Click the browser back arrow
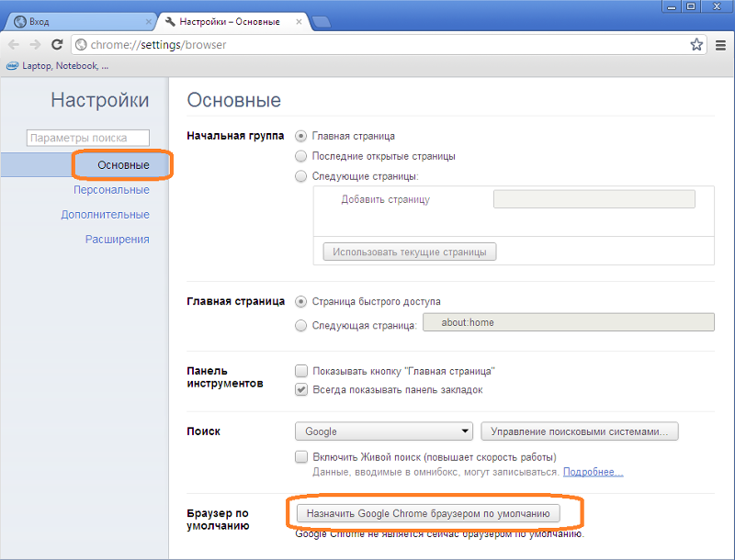The image size is (735, 560). 14,44
